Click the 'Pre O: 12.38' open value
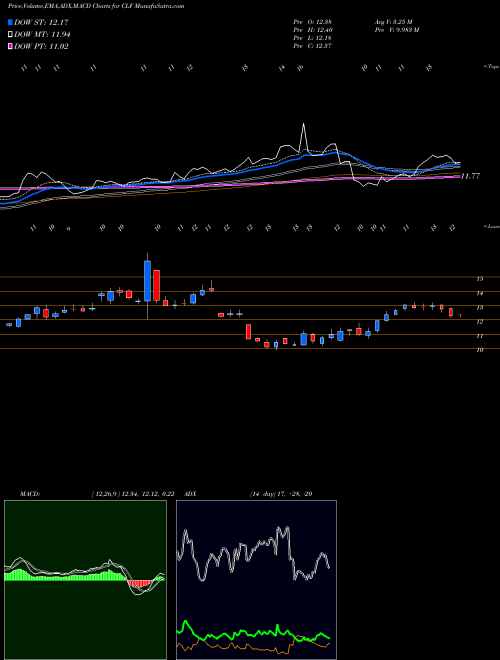Screen dimensions: 500x660 point(313,22)
